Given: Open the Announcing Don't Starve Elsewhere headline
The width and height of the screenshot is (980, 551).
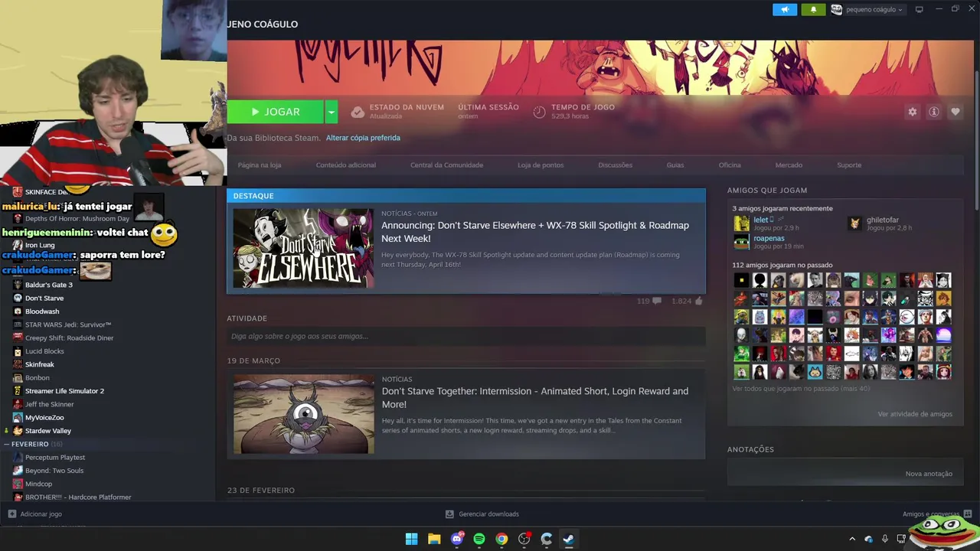Looking at the screenshot, I should click(x=535, y=232).
